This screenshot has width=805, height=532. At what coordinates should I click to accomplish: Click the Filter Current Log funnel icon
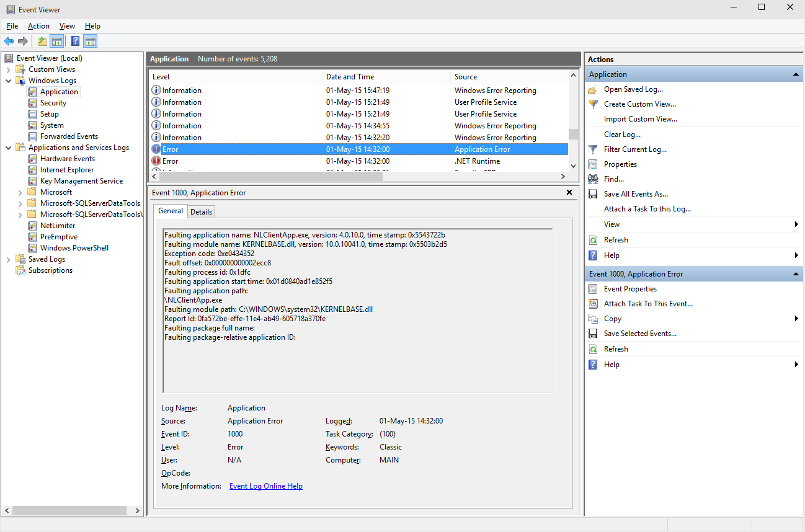click(x=593, y=149)
